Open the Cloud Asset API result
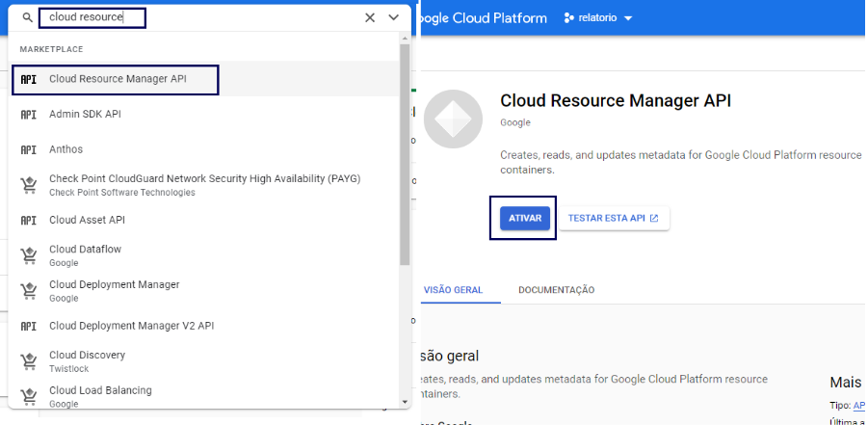 point(203,220)
